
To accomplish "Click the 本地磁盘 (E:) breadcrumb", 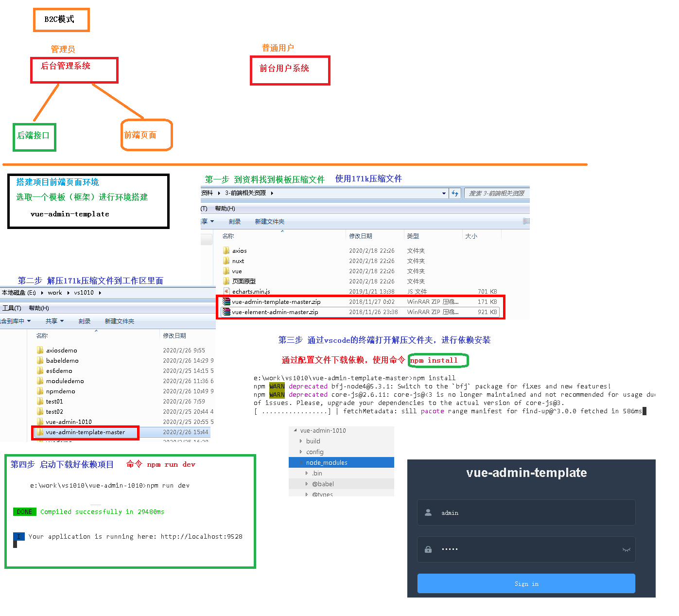I will pyautogui.click(x=19, y=293).
